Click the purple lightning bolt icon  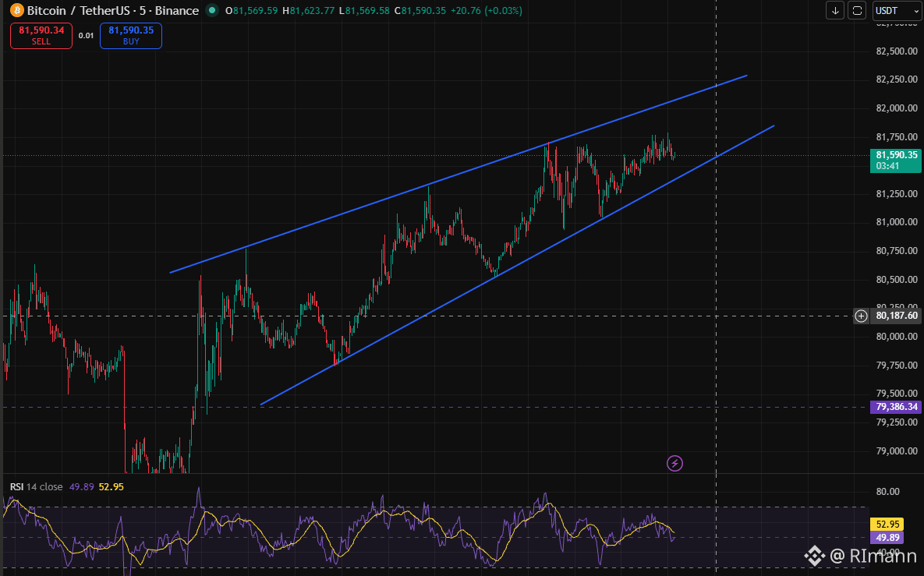(x=674, y=464)
